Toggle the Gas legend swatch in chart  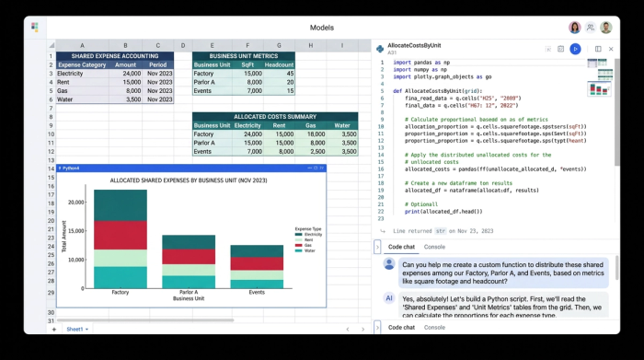click(299, 245)
